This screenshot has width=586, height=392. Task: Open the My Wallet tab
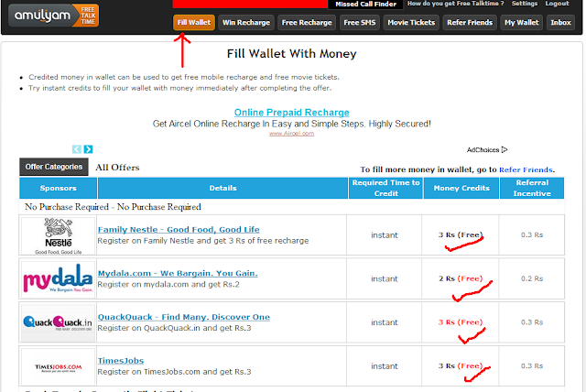click(522, 22)
